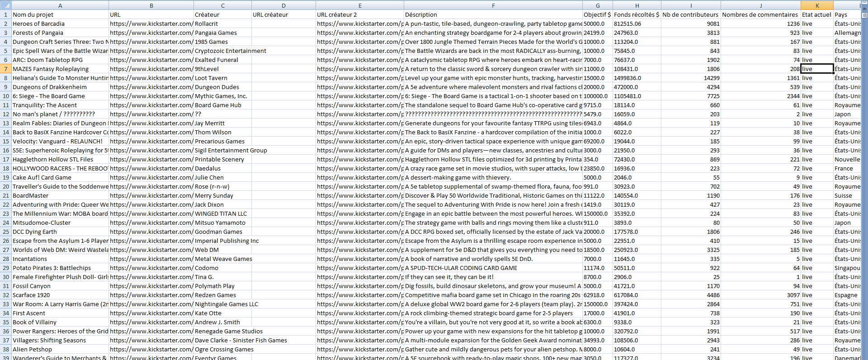
Task: Select the 'Incantations' cell
Action: [60, 259]
